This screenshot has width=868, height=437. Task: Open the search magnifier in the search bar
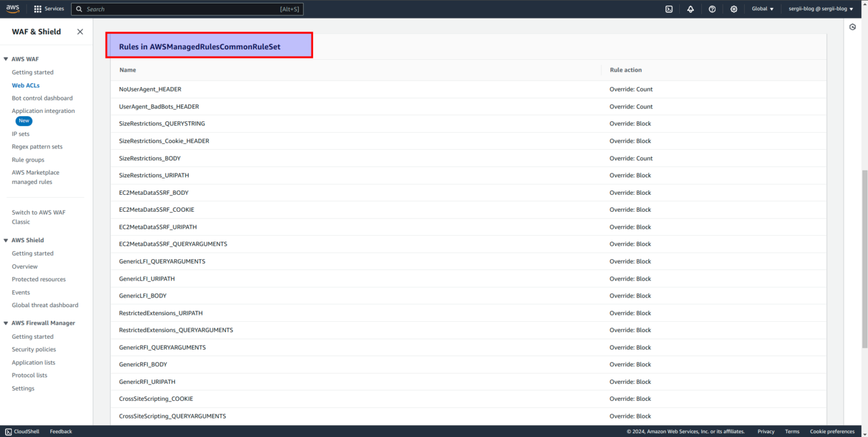(79, 8)
